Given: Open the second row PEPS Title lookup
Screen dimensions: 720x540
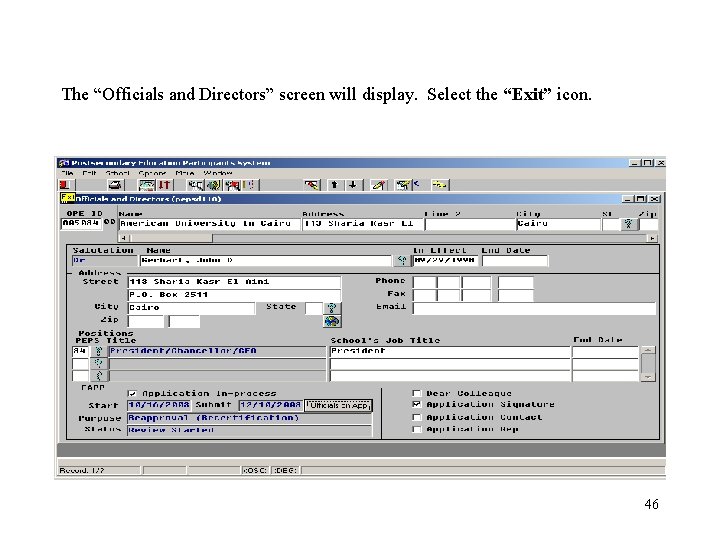Looking at the screenshot, I should [98, 364].
